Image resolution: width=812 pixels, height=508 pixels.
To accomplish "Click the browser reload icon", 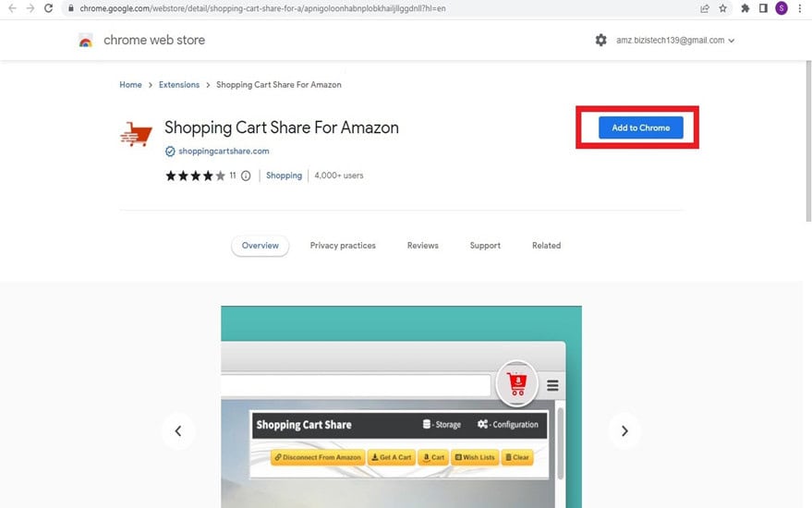I will click(x=48, y=8).
